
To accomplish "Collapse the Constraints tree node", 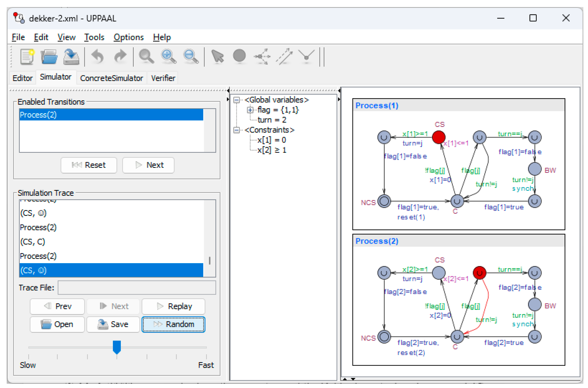I will click(x=236, y=130).
